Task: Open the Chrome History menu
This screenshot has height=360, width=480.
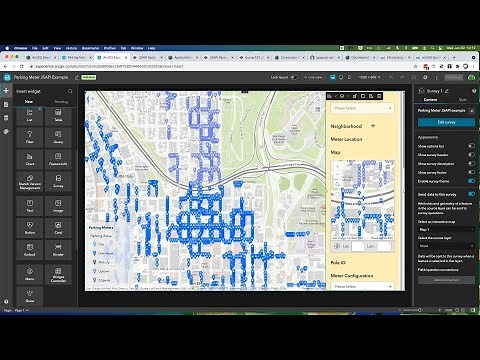Action: pos(71,48)
